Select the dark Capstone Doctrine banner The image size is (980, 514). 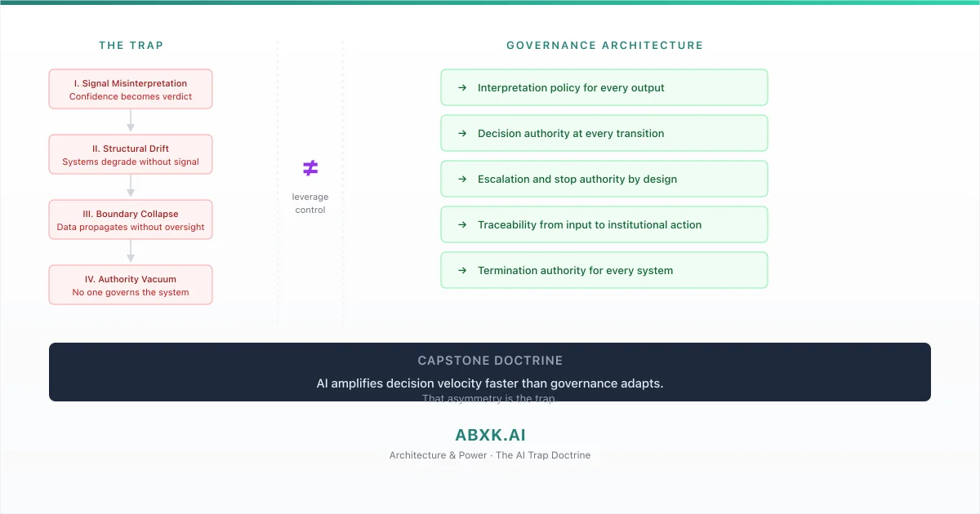point(490,371)
